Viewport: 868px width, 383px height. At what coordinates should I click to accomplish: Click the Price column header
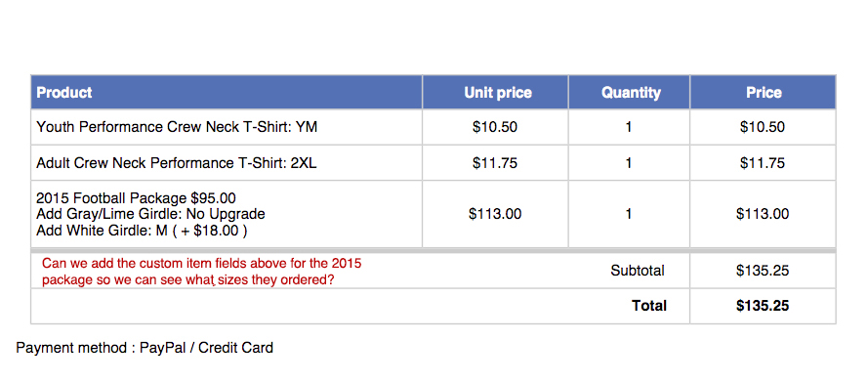click(764, 92)
